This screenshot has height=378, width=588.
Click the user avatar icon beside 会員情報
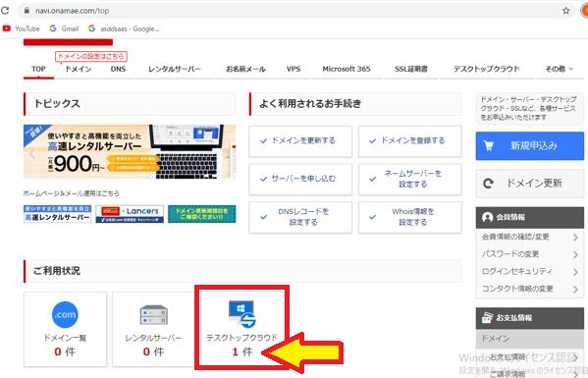point(487,217)
